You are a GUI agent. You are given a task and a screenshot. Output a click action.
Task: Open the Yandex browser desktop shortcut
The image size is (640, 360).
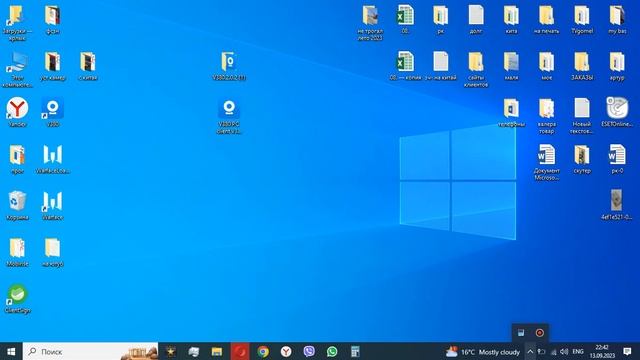[17, 108]
